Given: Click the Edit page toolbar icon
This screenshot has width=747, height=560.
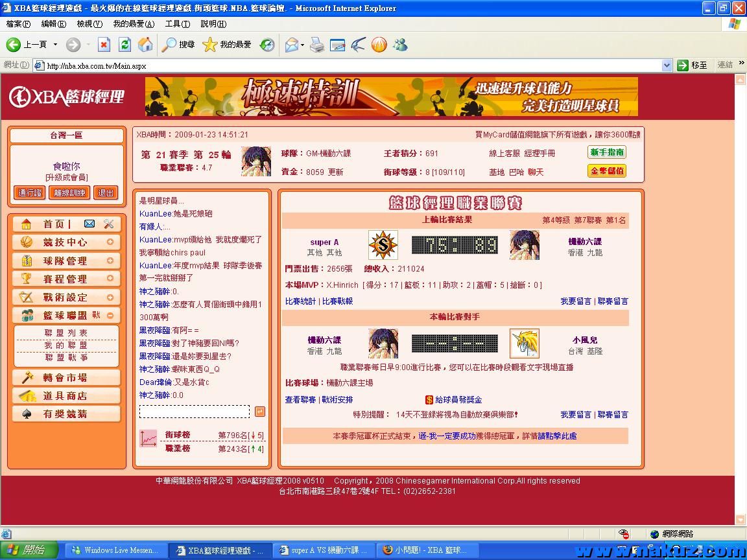Looking at the screenshot, I should point(337,45).
